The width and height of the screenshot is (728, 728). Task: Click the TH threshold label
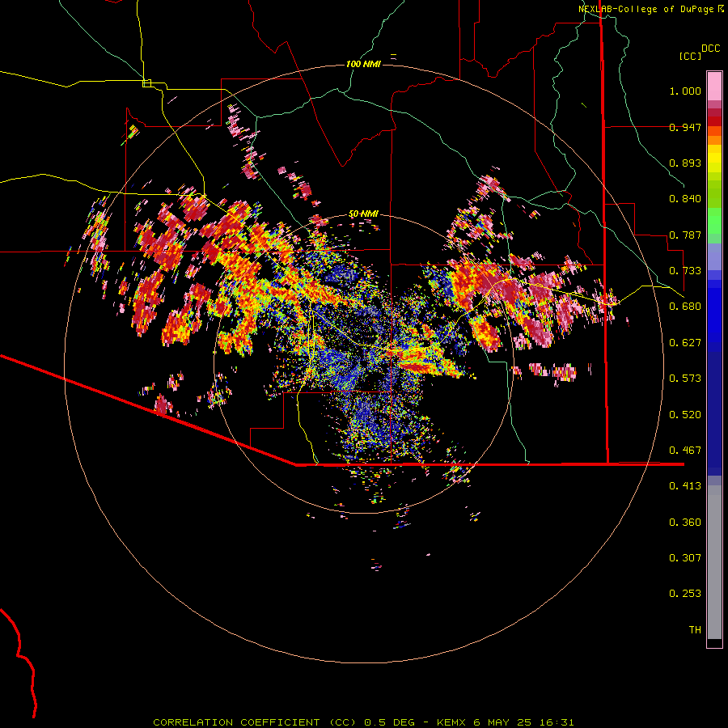click(x=695, y=630)
